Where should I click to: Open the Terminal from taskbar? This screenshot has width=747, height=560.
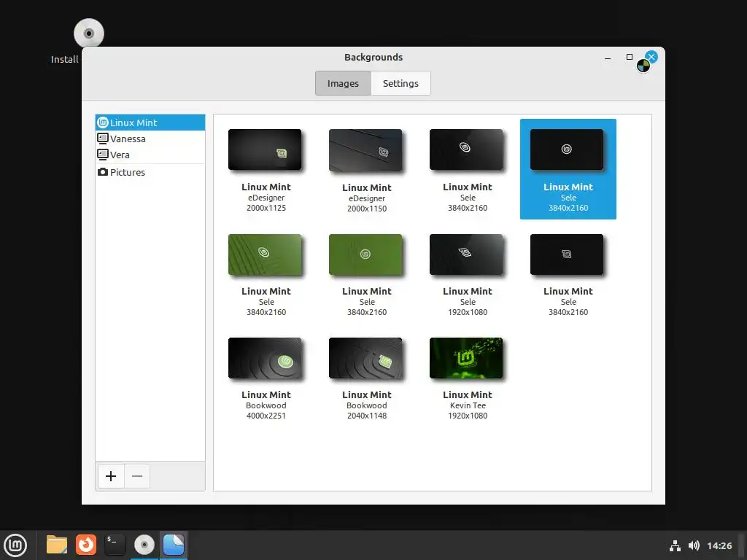click(x=115, y=545)
